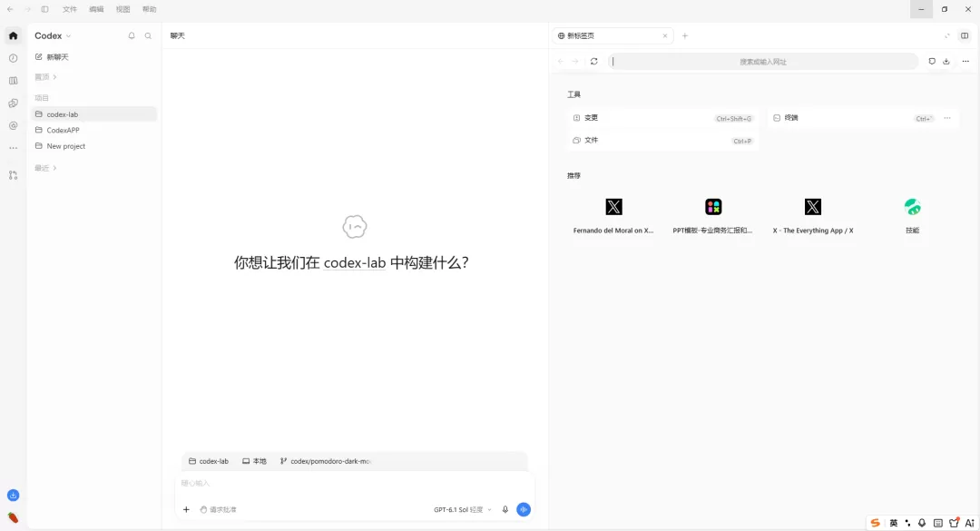Focus the chat message input box
This screenshot has height=531, width=980.
pos(355,484)
